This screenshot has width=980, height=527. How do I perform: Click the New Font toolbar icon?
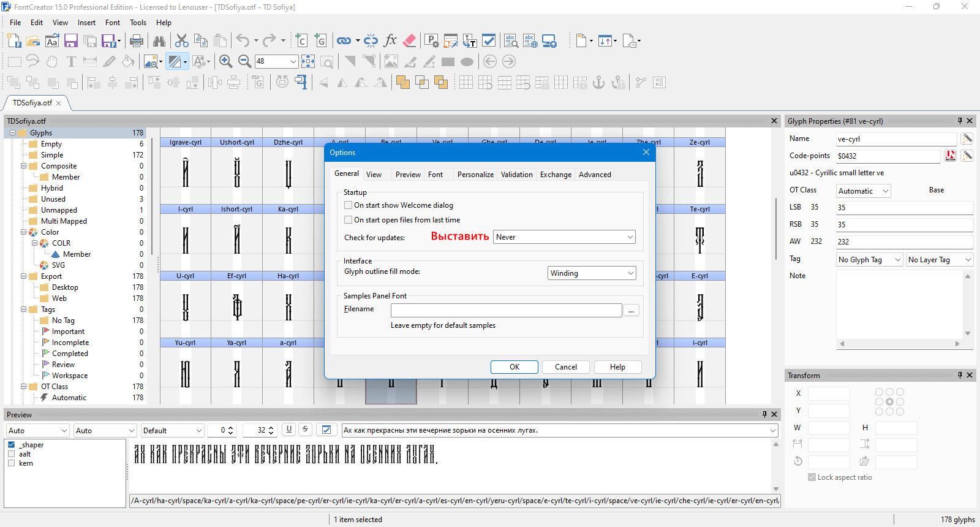14,41
